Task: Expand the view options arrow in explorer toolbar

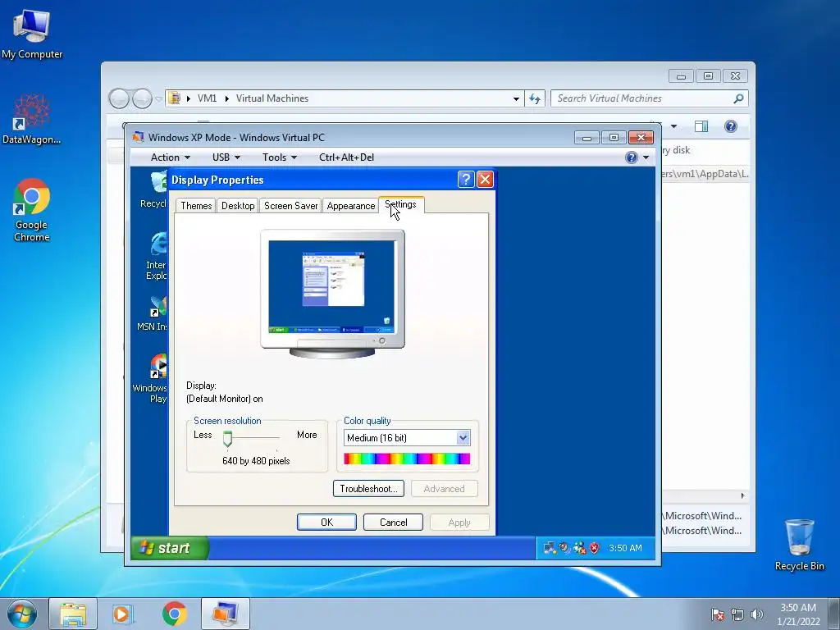Action: pos(674,126)
